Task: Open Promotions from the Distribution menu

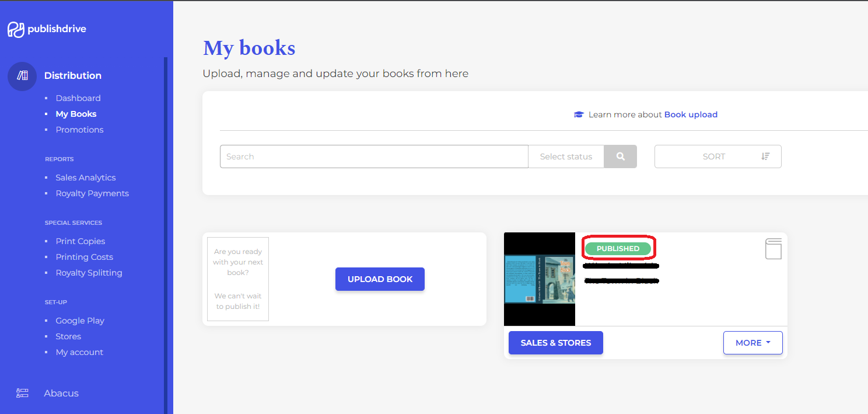Action: tap(79, 129)
